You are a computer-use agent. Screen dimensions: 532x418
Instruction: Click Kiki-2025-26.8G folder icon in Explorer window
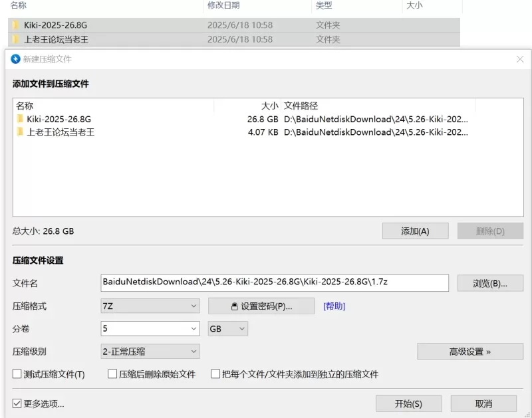tap(15, 25)
